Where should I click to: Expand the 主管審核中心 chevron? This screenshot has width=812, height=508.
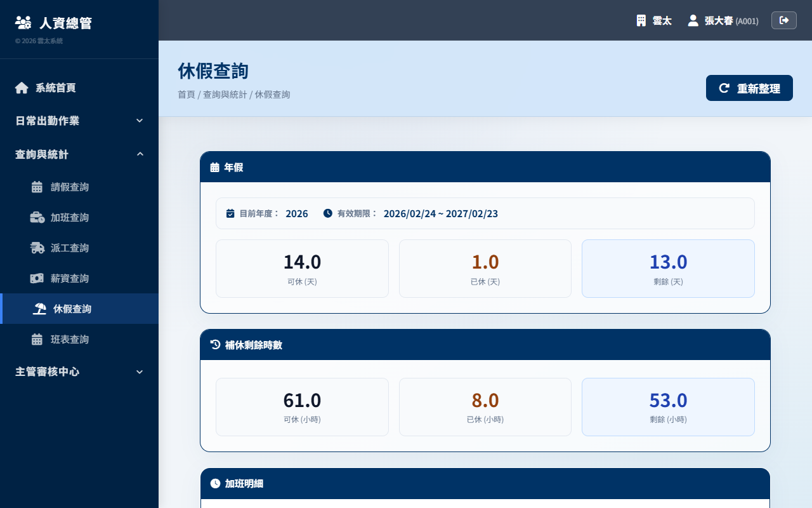click(140, 372)
